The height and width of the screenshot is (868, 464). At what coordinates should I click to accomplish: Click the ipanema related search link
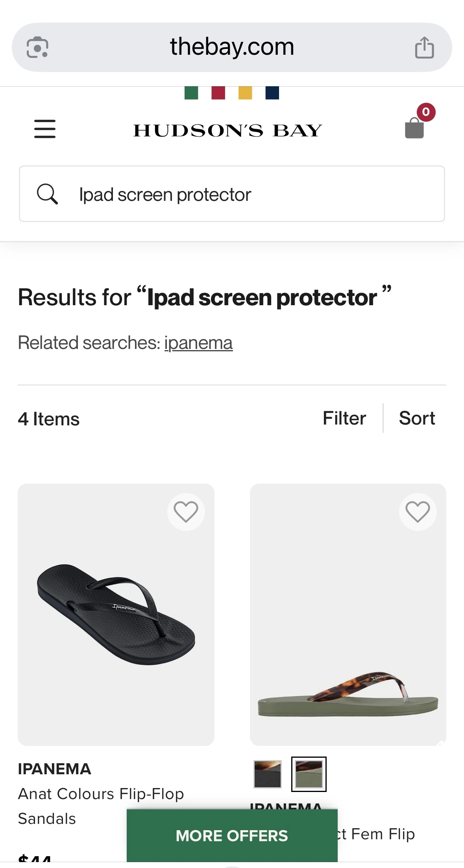pos(198,343)
